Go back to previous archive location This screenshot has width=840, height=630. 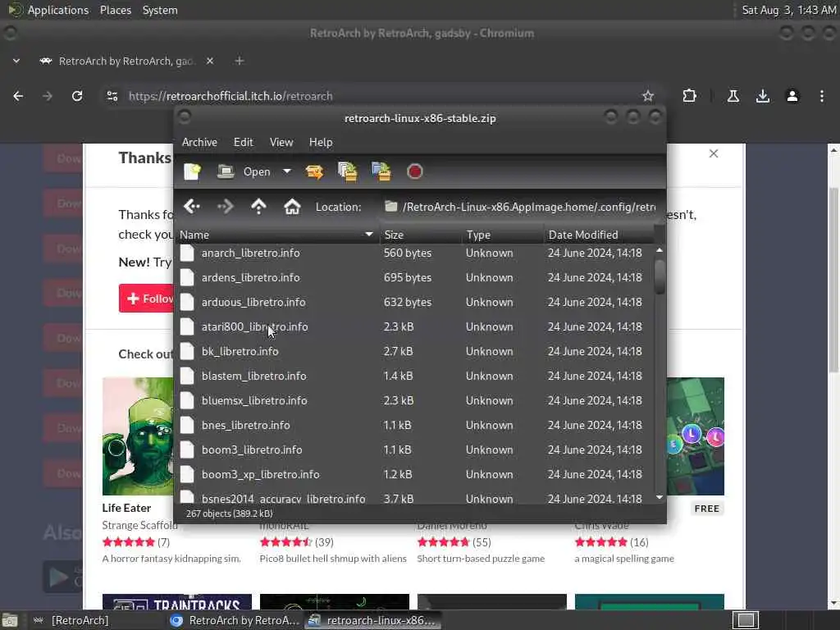(x=192, y=206)
